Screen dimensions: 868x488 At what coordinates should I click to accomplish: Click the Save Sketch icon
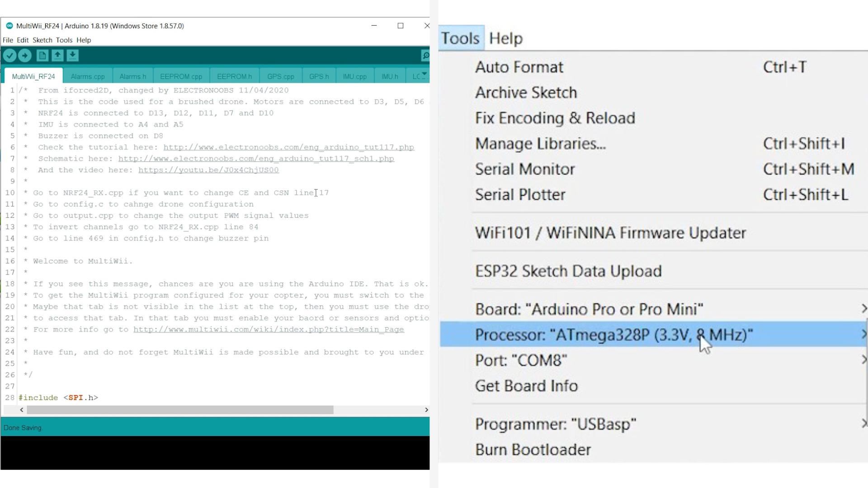click(72, 55)
